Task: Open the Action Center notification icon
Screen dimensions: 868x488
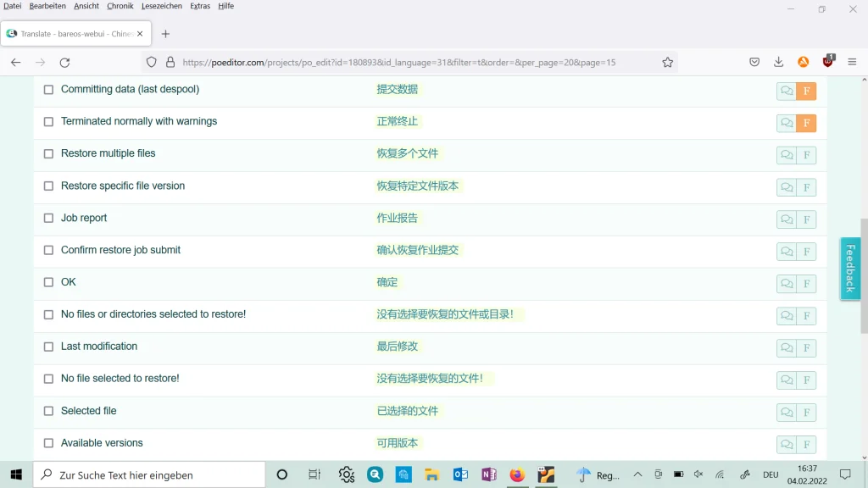Action: pos(845,474)
